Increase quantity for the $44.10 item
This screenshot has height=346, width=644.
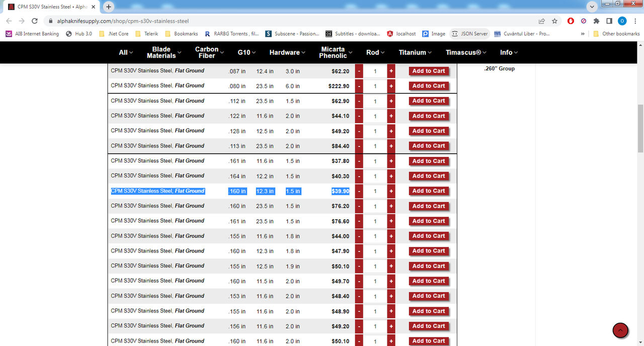click(x=391, y=116)
